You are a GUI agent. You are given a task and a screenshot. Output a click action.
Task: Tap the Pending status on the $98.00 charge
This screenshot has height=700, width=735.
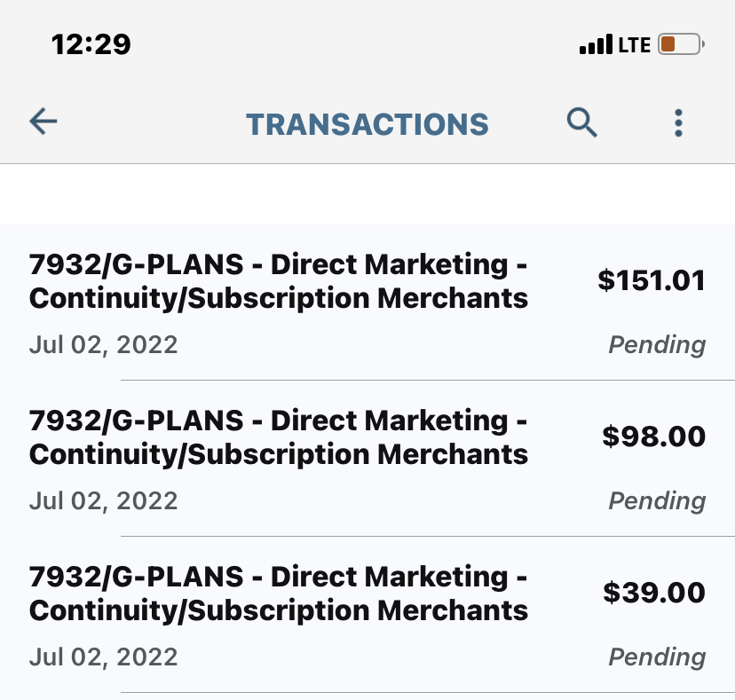coord(657,501)
